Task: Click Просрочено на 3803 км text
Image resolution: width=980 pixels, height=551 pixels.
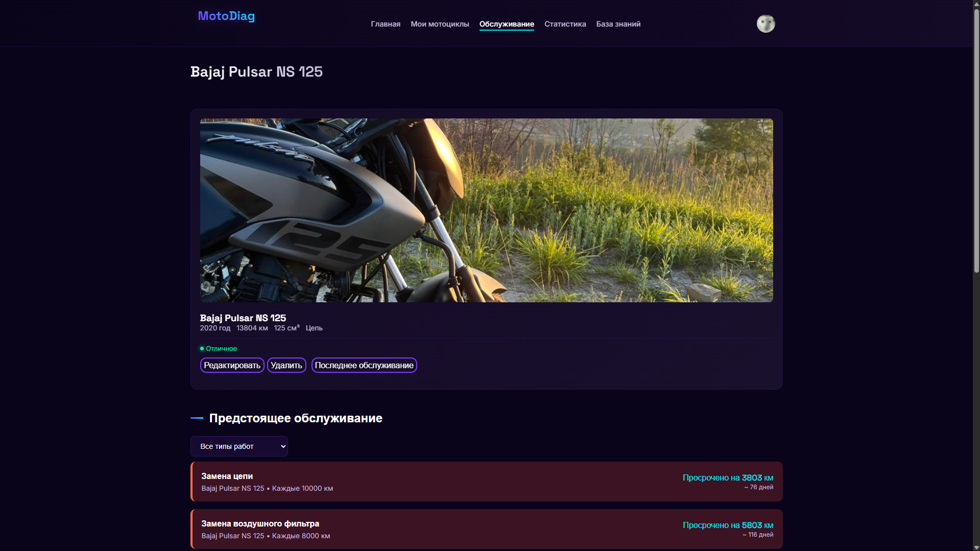Action: (728, 477)
